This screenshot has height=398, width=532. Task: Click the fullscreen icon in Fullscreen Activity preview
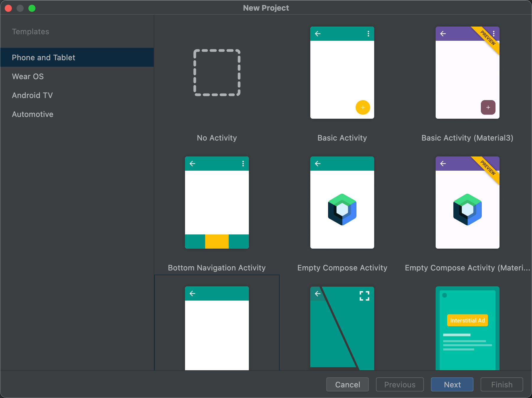(x=364, y=296)
